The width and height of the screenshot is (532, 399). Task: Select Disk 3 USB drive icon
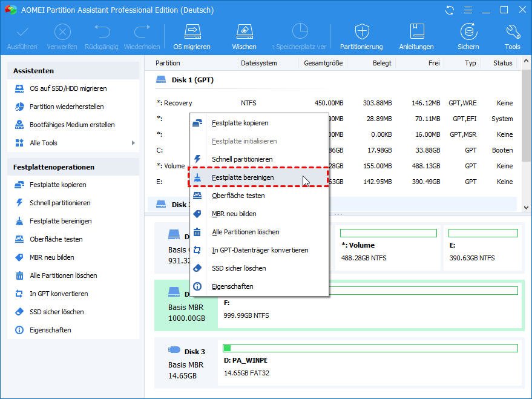point(174,350)
